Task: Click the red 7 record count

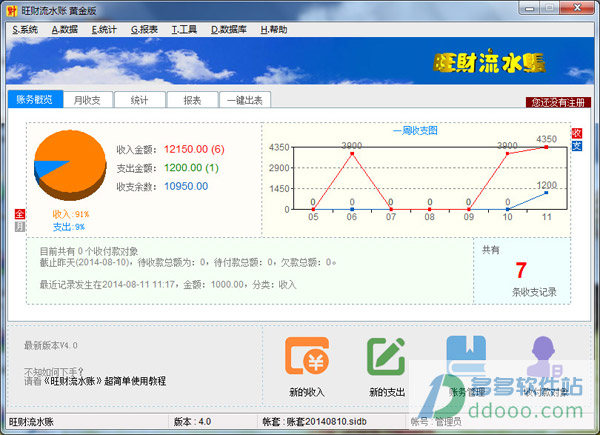Action: 521,270
